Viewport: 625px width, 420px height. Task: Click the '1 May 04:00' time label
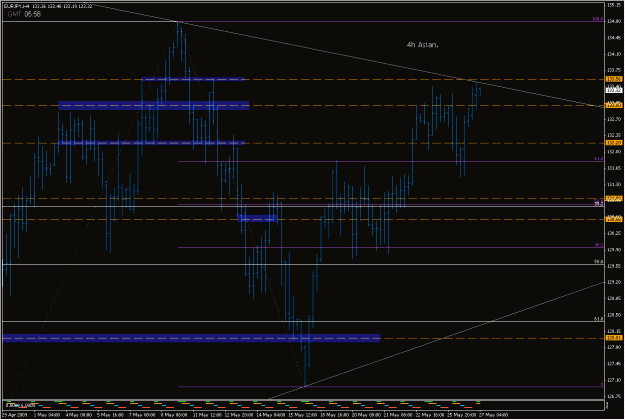pyautogui.click(x=47, y=415)
